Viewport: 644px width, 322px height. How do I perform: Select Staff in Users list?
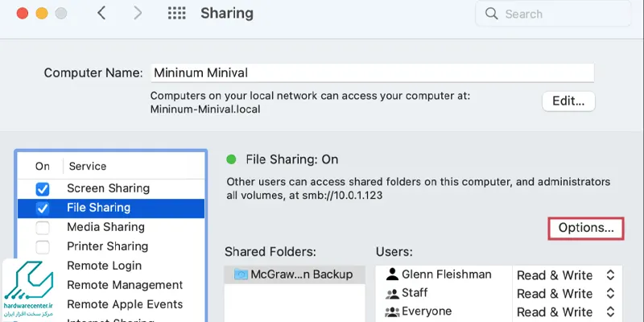444,293
